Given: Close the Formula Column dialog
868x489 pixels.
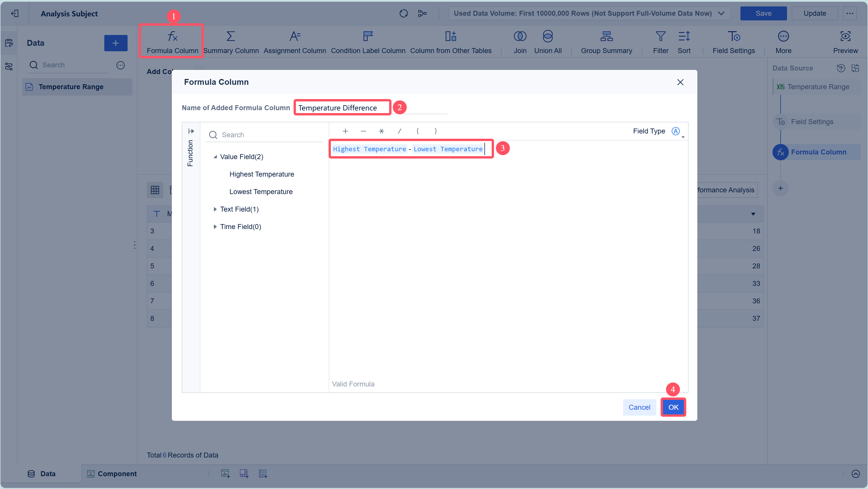Looking at the screenshot, I should (680, 82).
